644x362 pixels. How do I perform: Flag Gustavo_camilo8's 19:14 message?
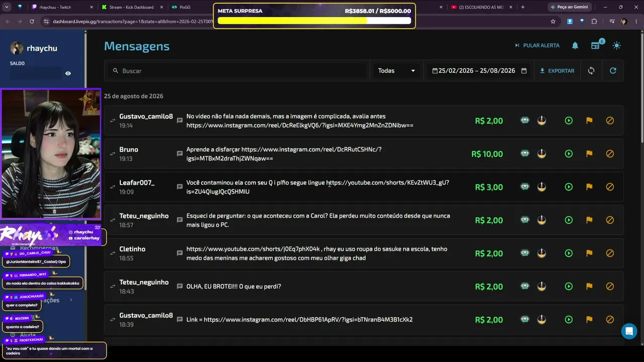[589, 121]
